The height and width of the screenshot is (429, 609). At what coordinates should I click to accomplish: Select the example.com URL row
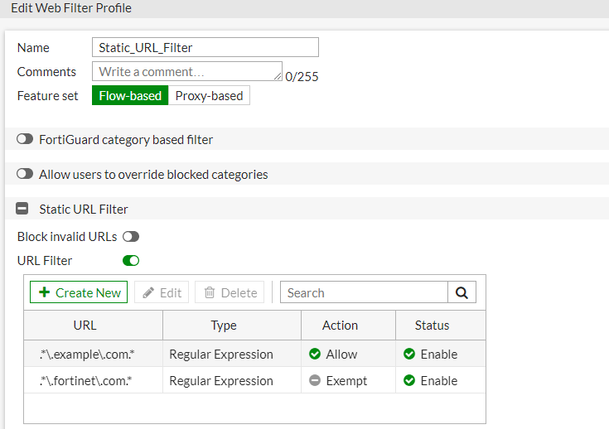tap(93, 354)
